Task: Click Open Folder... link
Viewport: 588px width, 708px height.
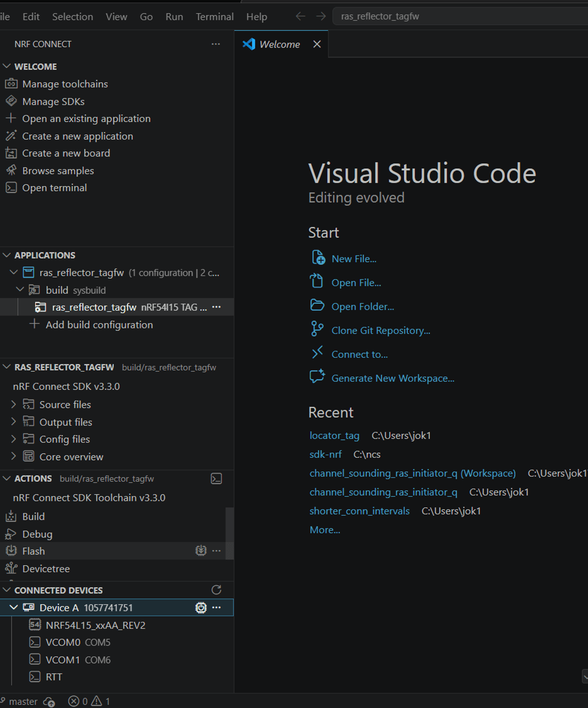Action: (362, 306)
